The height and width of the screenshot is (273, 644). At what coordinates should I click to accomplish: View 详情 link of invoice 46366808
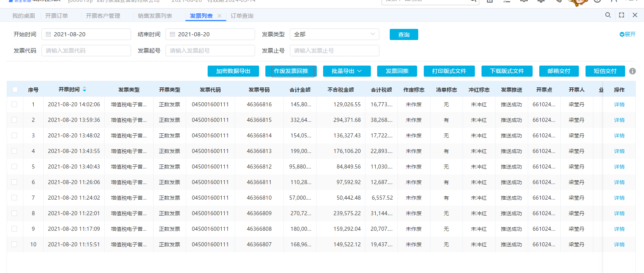click(x=619, y=229)
